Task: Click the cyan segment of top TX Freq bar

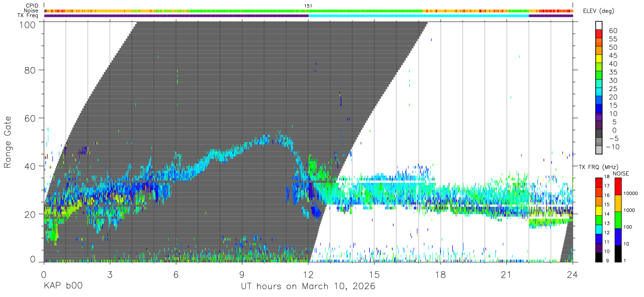Action: tap(418, 16)
